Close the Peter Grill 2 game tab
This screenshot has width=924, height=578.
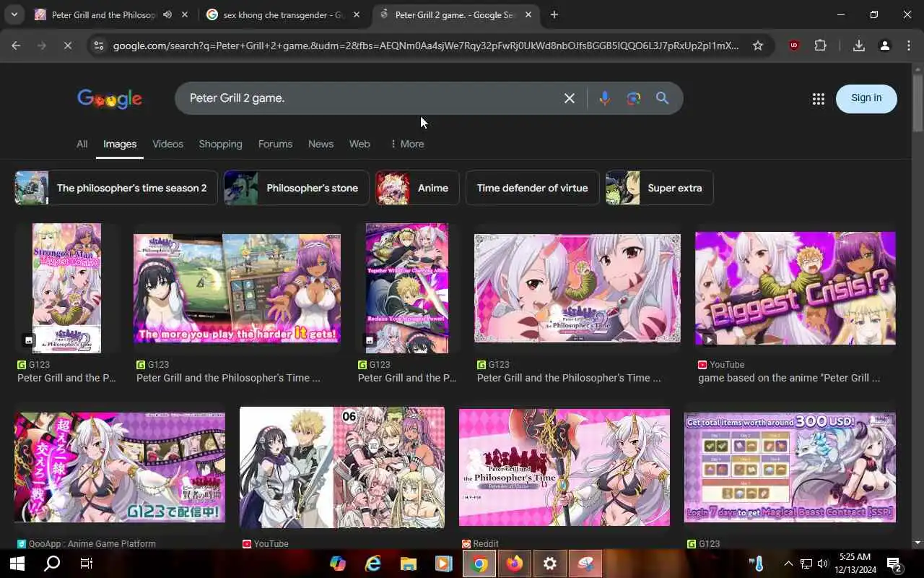(528, 14)
